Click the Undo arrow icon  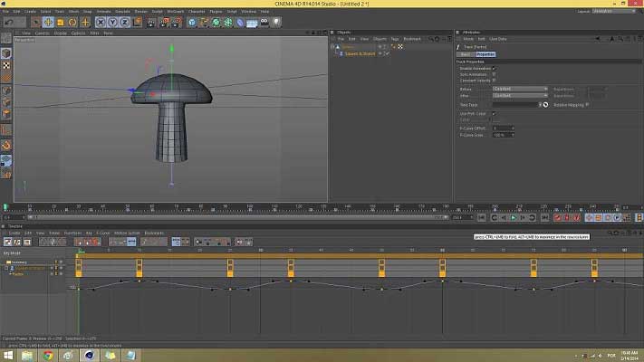7,22
